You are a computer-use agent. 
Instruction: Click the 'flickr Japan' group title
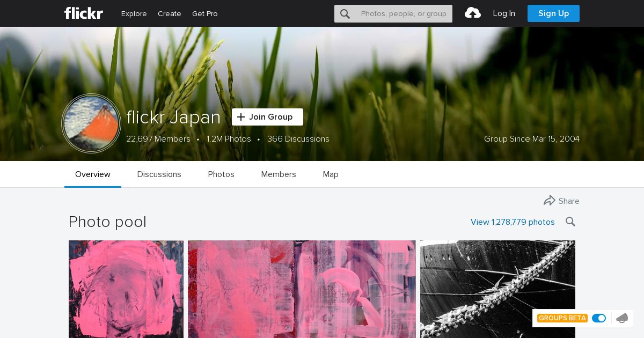tap(173, 117)
